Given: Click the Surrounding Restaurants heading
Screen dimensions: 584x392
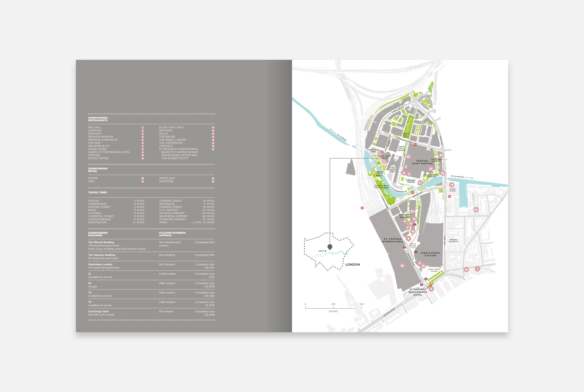Looking at the screenshot, I should 98,119.
